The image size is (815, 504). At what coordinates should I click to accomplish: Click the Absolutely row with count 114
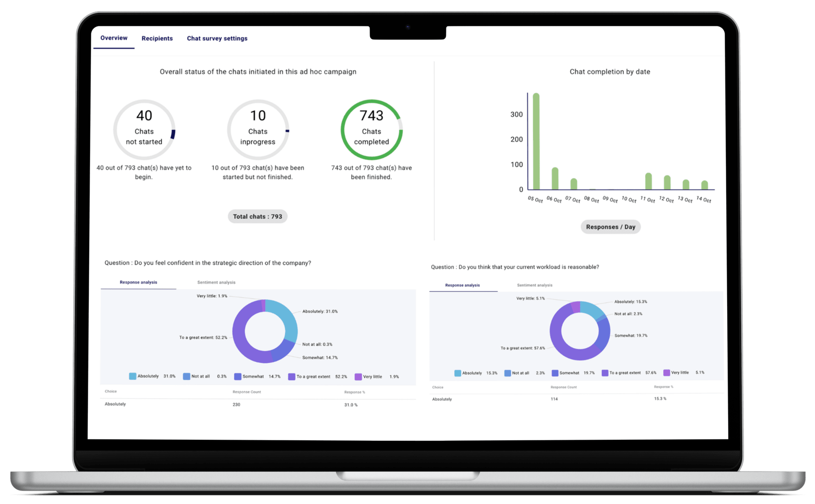click(576, 399)
